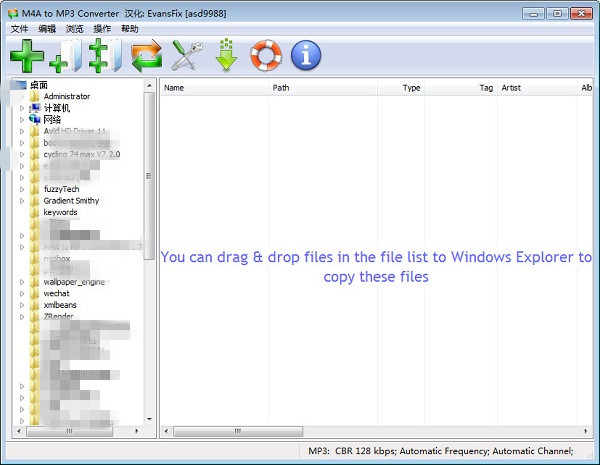Expand the 计算机 tree node

[x=22, y=108]
